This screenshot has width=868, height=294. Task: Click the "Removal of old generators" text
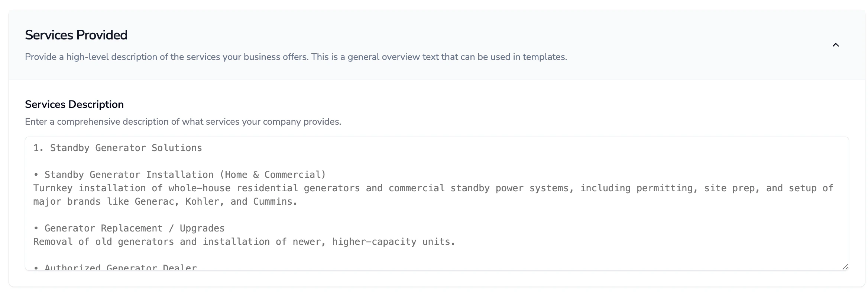(104, 242)
